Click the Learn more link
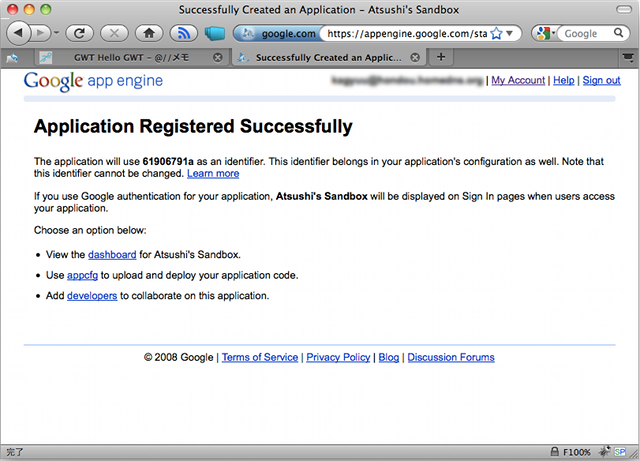Viewport: 640px width, 461px height. click(x=213, y=173)
